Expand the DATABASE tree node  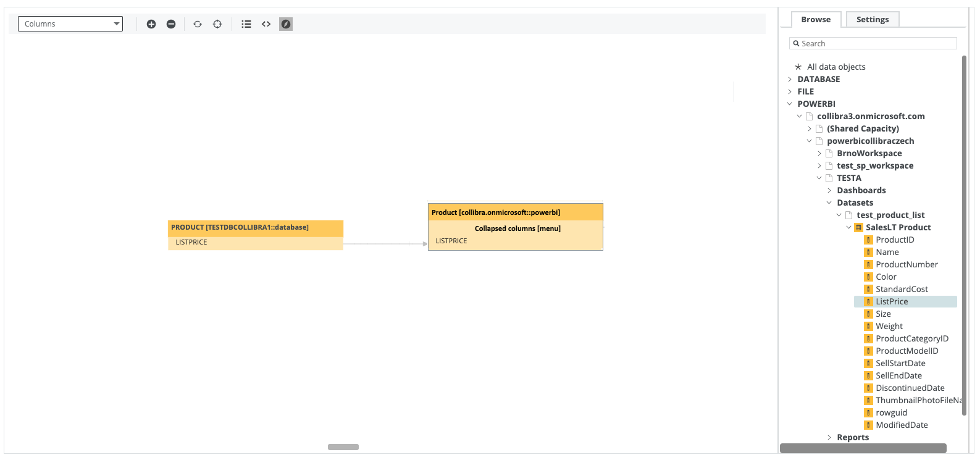point(790,79)
